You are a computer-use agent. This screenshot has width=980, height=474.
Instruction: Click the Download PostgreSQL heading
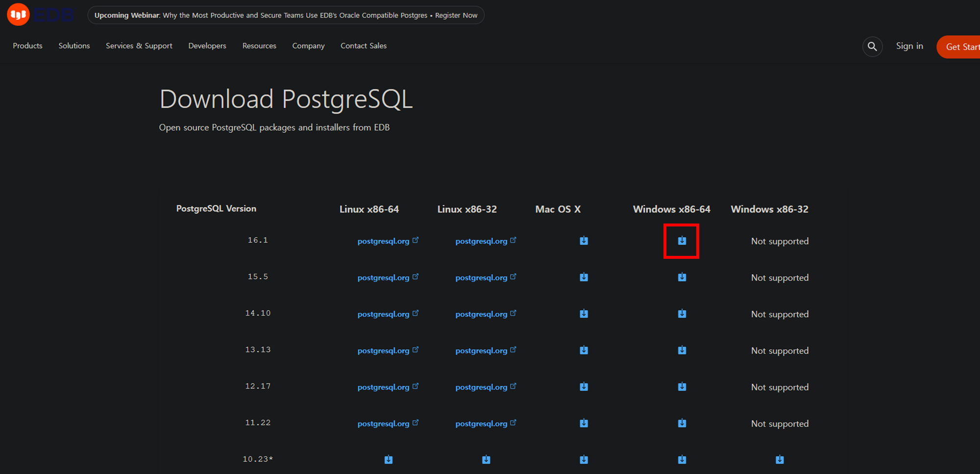[x=286, y=100]
